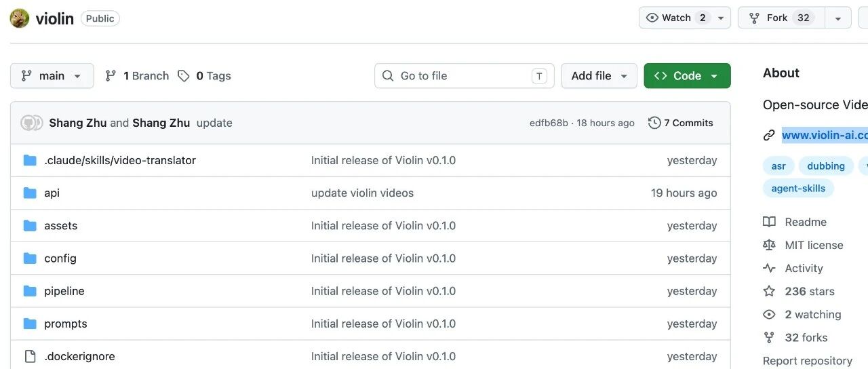Open the www.violin-ai website link
The height and width of the screenshot is (369, 868).
(x=825, y=135)
